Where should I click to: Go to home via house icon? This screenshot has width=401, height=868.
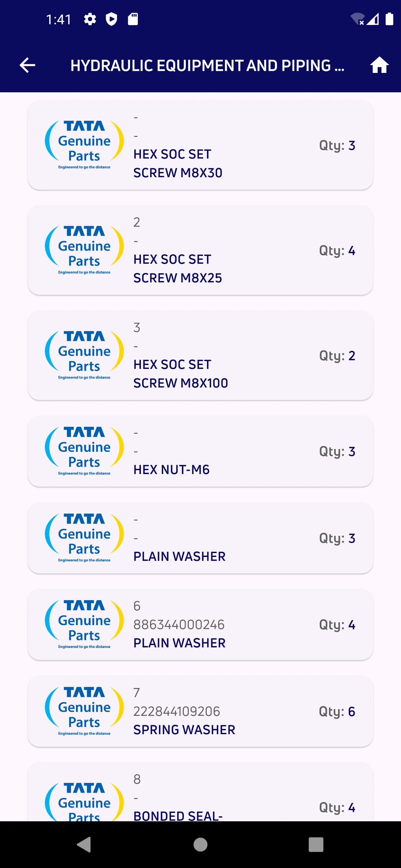coord(379,65)
